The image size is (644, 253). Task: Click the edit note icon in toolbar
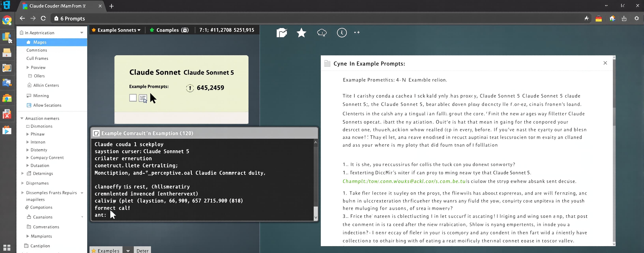click(282, 33)
